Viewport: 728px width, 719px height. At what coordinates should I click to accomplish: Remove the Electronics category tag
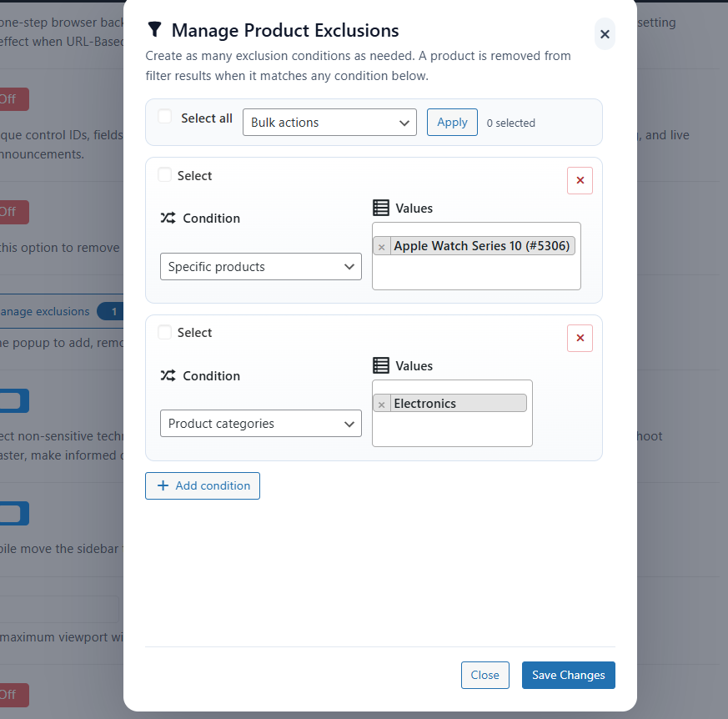coord(382,405)
